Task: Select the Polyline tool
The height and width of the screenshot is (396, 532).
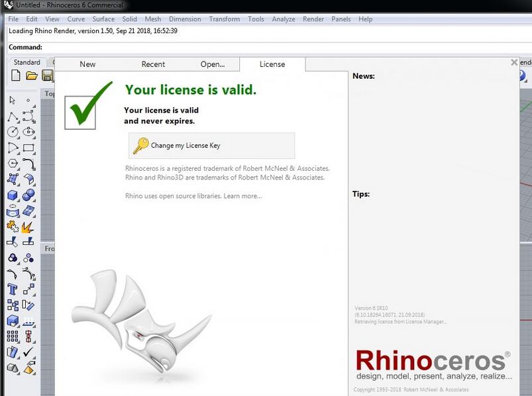Action: coord(13,117)
